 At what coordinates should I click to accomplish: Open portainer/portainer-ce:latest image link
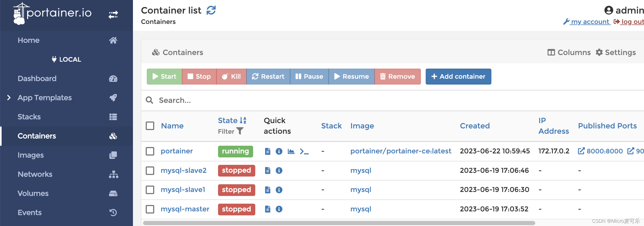coord(401,151)
